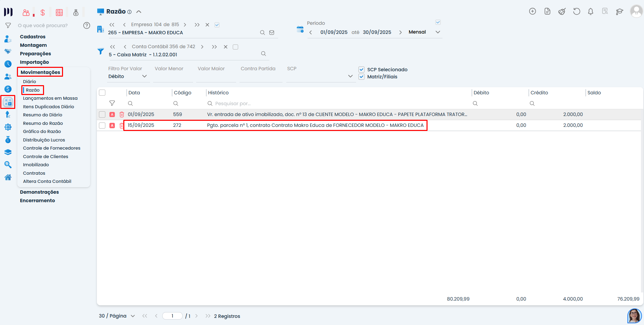644x325 pixels.
Task: Focus the Valor Menor input
Action: tap(173, 77)
